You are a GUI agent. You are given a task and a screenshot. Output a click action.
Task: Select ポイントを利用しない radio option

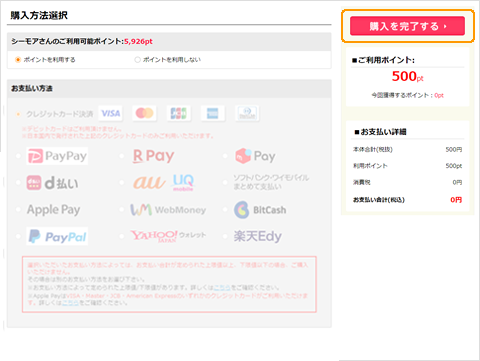pos(137,60)
